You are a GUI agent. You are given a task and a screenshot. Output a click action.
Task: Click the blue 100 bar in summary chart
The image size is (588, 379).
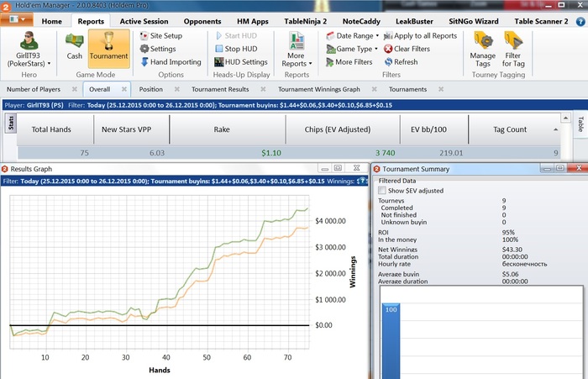[x=391, y=341]
